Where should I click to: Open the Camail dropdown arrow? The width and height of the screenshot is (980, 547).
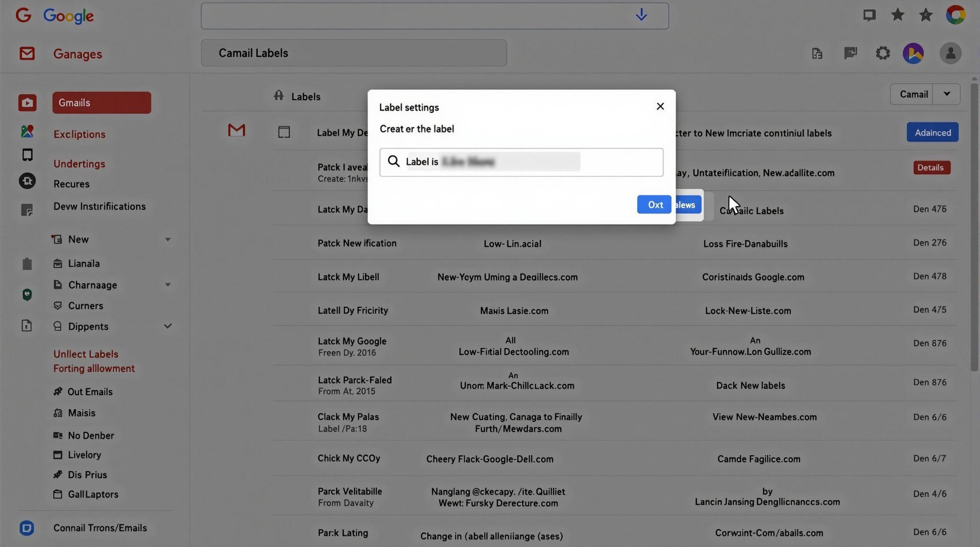click(x=946, y=94)
